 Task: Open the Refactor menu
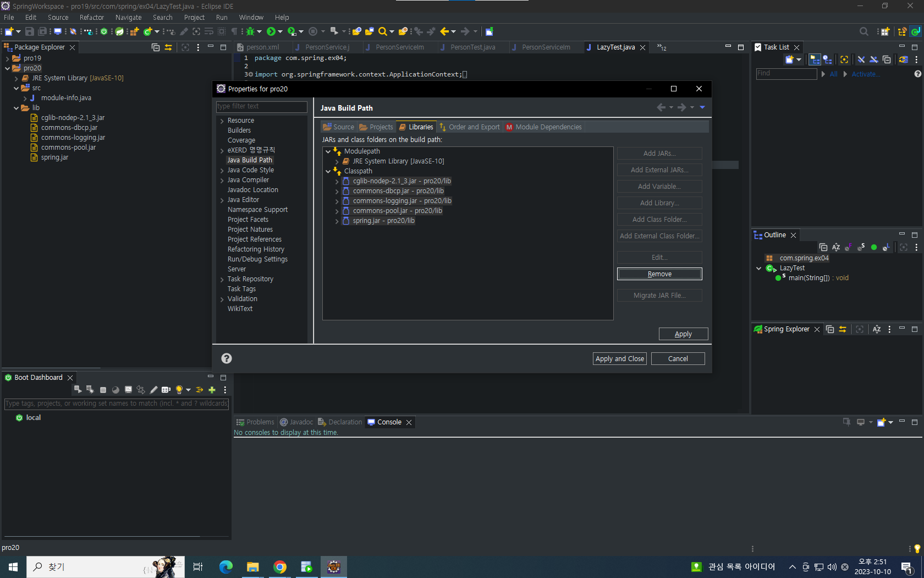point(91,18)
